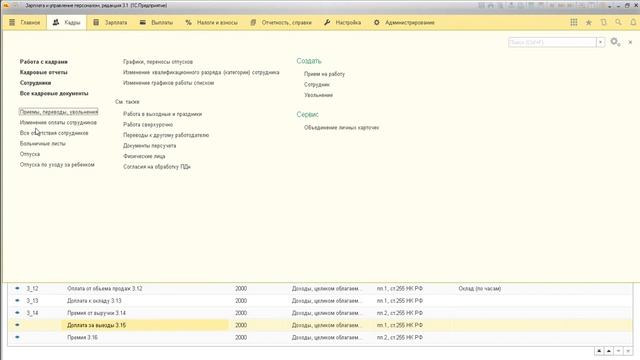Viewport: 640px width, 360px height.
Task: Click row icon beside code 3_14
Action: click(x=17, y=313)
